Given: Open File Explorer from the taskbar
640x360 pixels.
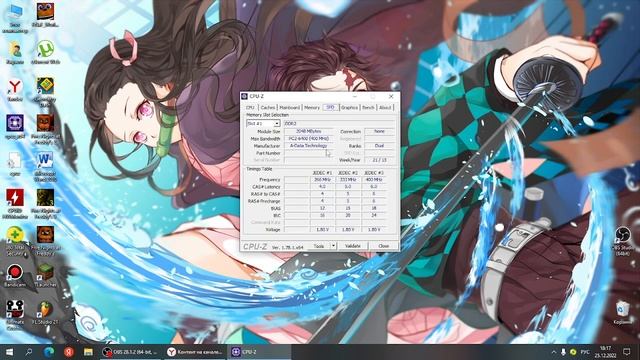Looking at the screenshot, I should [88, 352].
